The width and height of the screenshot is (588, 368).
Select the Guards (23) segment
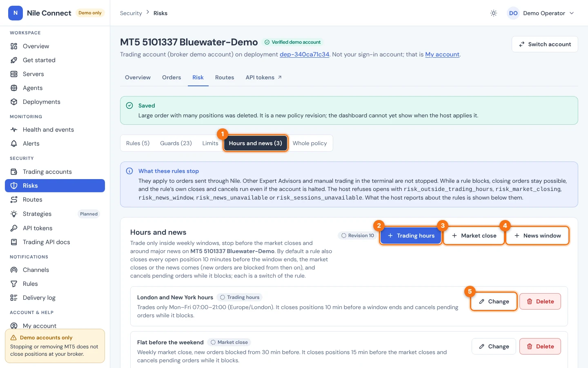(176, 143)
